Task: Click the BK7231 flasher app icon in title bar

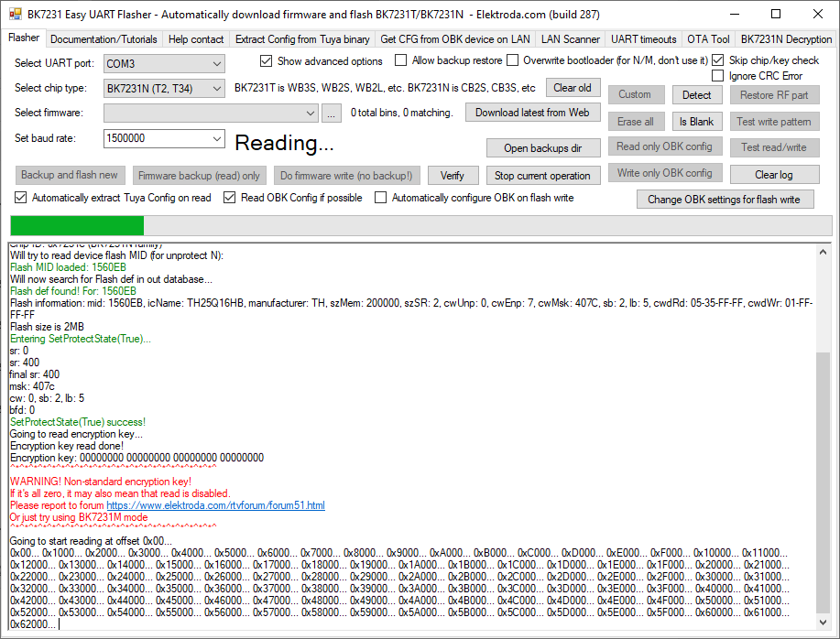Action: click(x=15, y=14)
